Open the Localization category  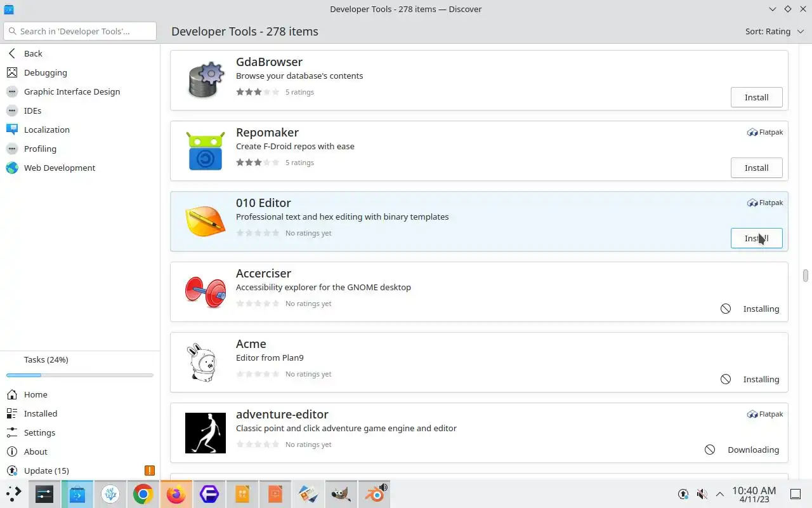click(x=80, y=130)
